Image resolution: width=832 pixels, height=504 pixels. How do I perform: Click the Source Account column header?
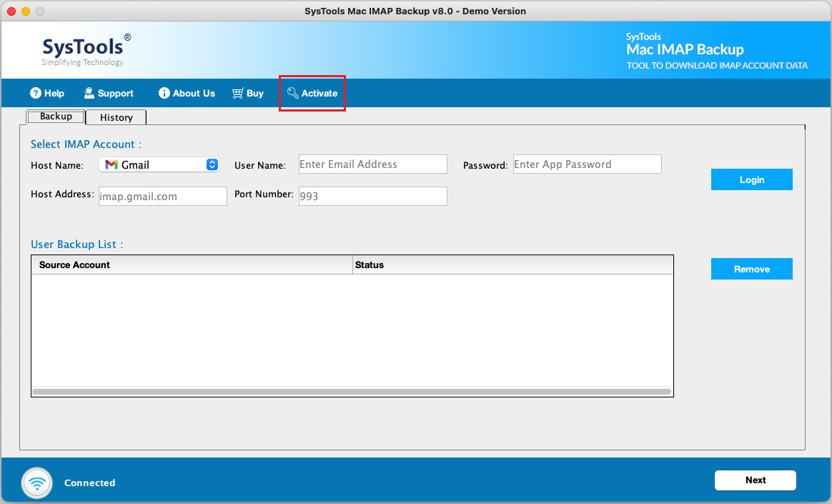coord(192,265)
